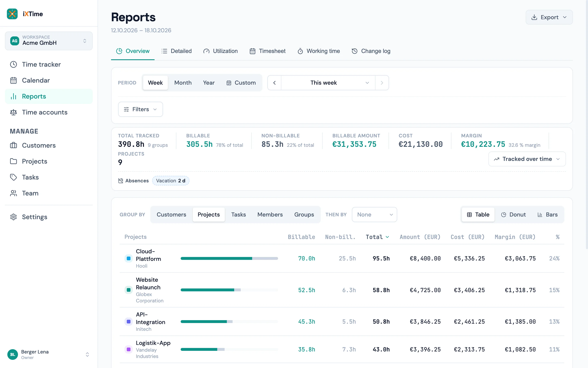Click the AG workspace avatar
This screenshot has height=368, width=588.
click(x=14, y=41)
